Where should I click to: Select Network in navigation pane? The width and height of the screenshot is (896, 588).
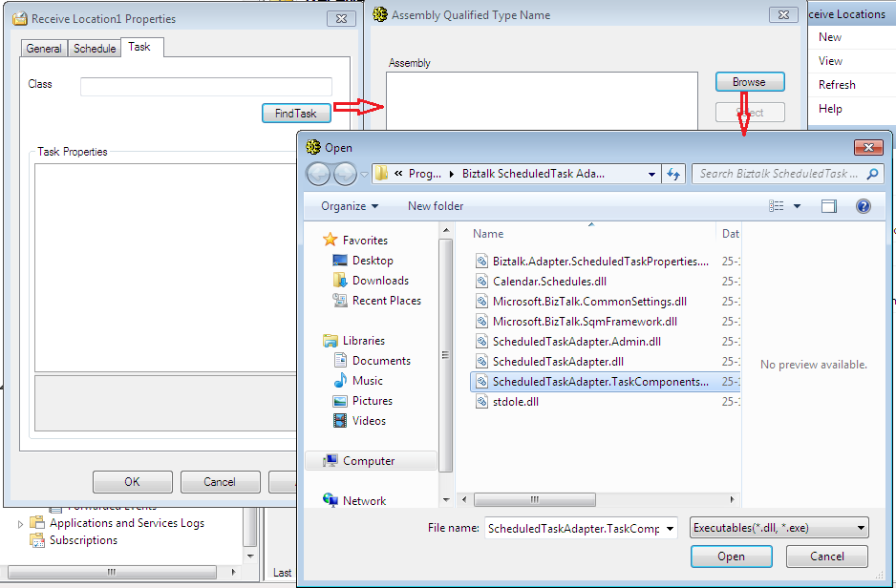(x=354, y=500)
